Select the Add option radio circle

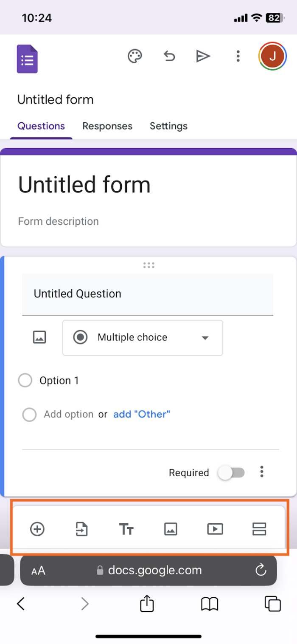29,414
